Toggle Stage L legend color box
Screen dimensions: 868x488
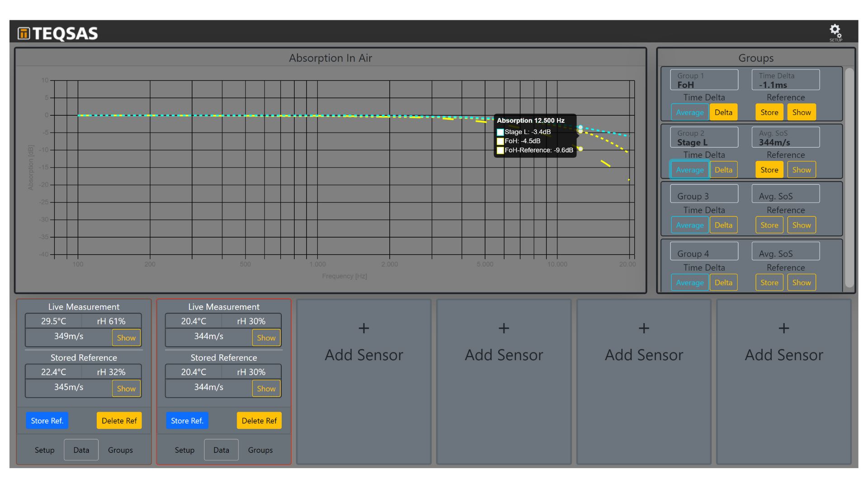click(500, 132)
